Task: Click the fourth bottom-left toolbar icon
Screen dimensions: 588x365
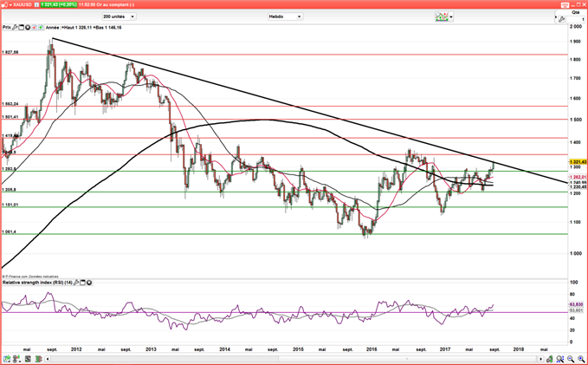Action: click(x=38, y=359)
